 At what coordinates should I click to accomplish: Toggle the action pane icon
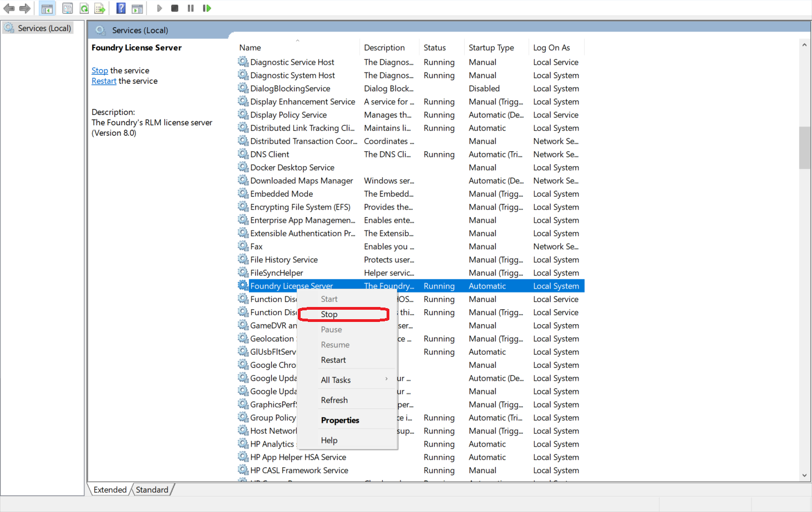[x=136, y=8]
